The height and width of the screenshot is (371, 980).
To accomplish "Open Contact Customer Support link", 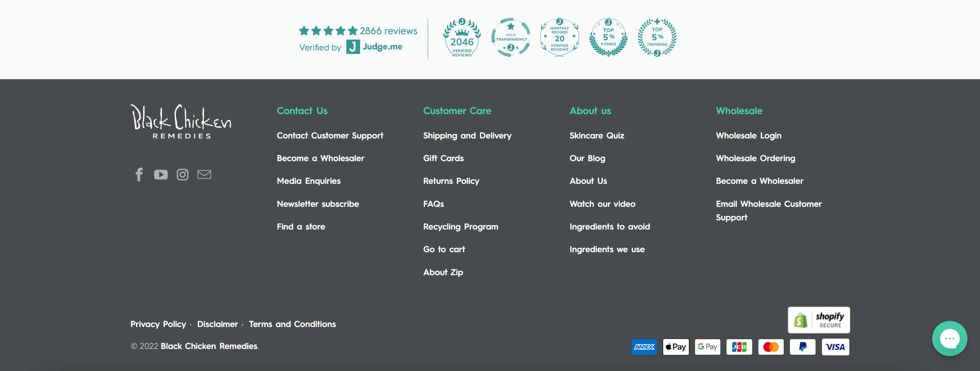I will [x=330, y=136].
